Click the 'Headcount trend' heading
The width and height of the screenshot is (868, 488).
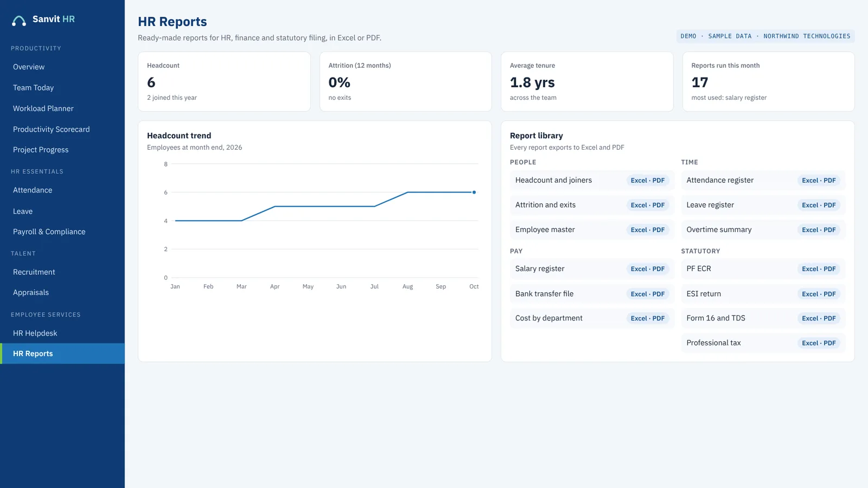pyautogui.click(x=179, y=136)
